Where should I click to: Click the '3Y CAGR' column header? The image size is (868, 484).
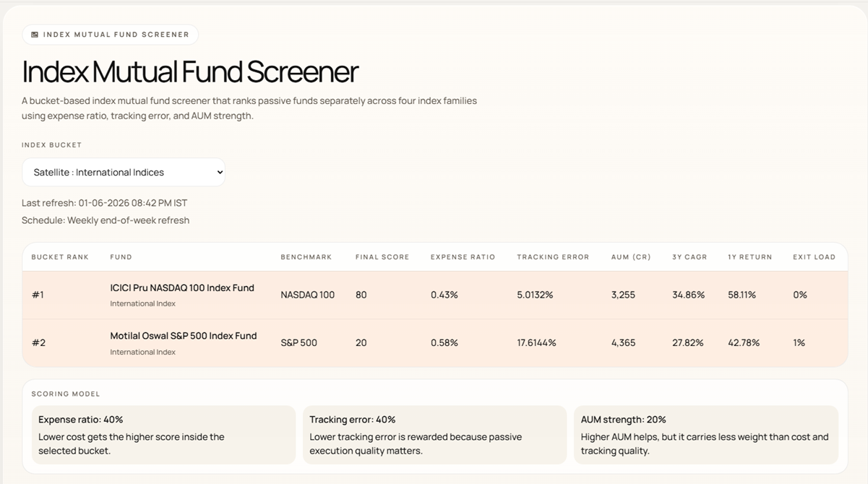click(689, 257)
